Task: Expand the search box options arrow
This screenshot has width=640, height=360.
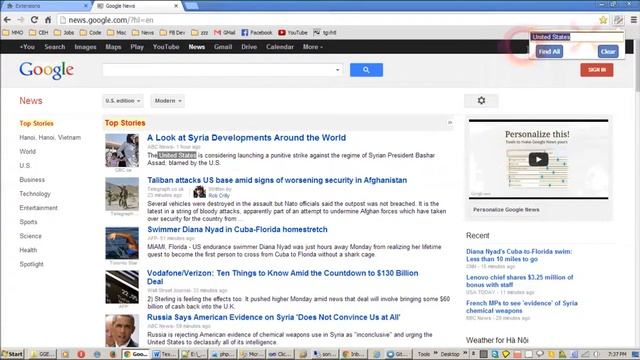Action: point(338,70)
